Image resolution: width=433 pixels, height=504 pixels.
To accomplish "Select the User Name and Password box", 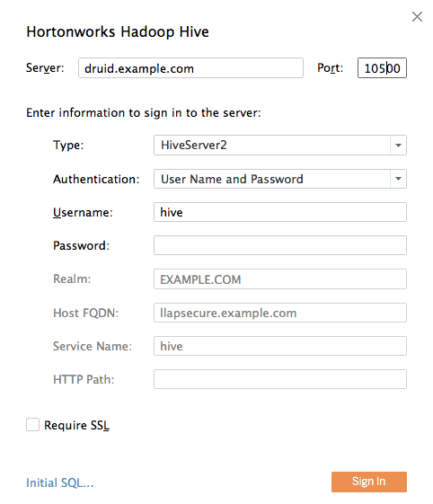I will pyautogui.click(x=280, y=179).
